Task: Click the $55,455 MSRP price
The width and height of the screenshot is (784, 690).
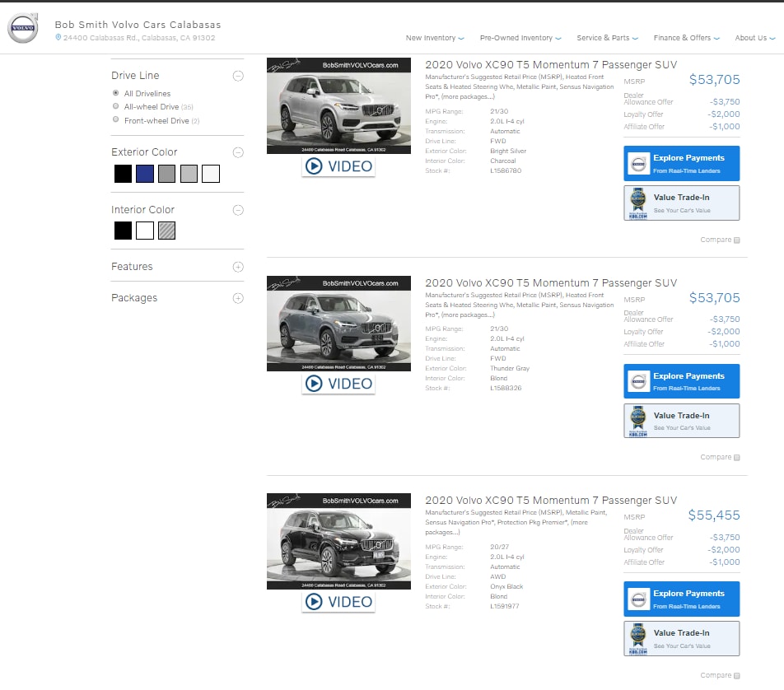Action: click(x=714, y=515)
